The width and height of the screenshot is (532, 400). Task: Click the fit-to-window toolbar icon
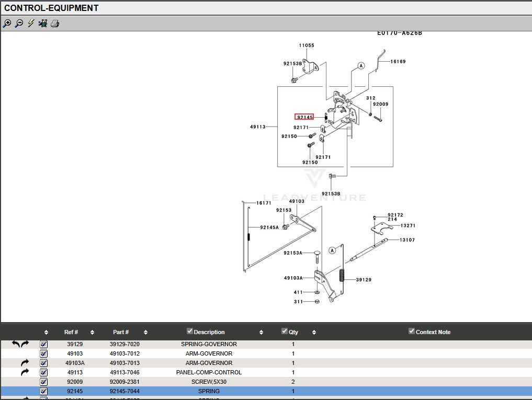coord(43,24)
